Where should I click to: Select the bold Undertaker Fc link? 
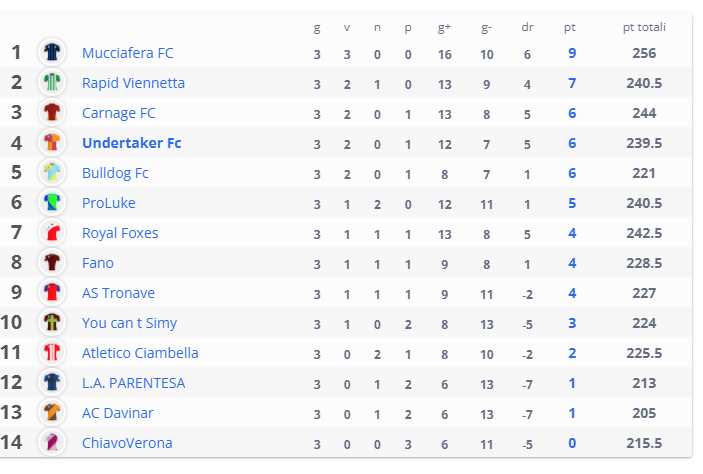(131, 143)
